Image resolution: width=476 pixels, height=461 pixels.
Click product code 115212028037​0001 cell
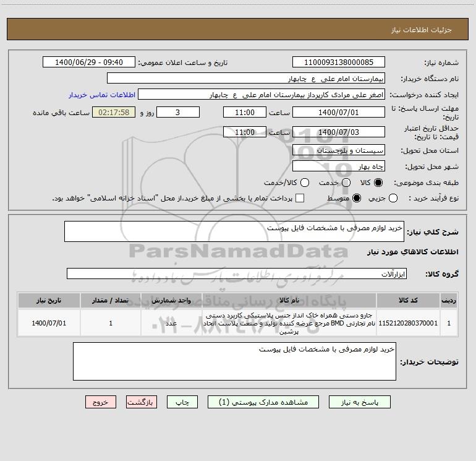(408, 323)
